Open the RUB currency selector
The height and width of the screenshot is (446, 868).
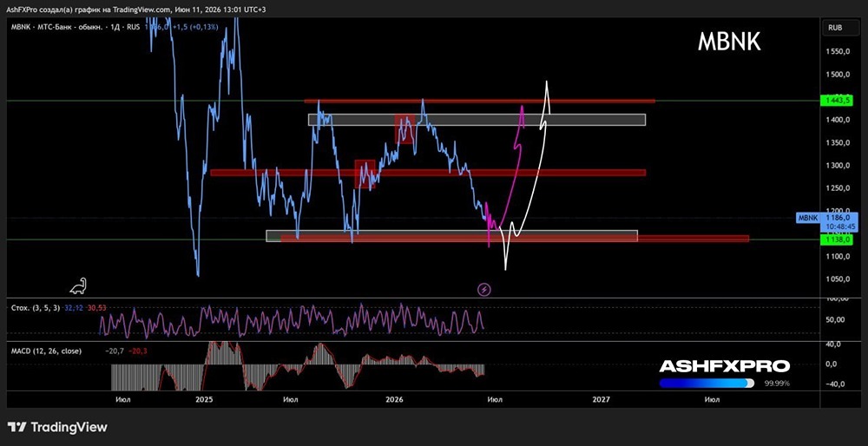[835, 27]
